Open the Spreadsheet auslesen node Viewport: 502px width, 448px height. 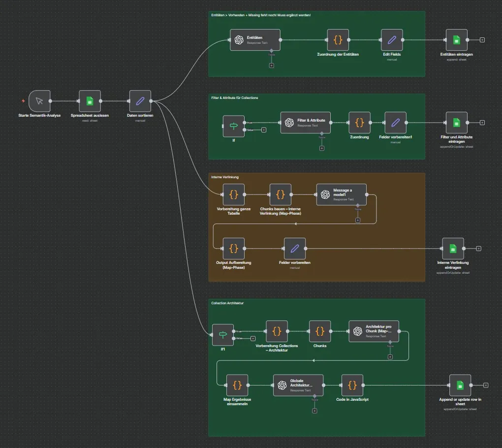click(90, 101)
